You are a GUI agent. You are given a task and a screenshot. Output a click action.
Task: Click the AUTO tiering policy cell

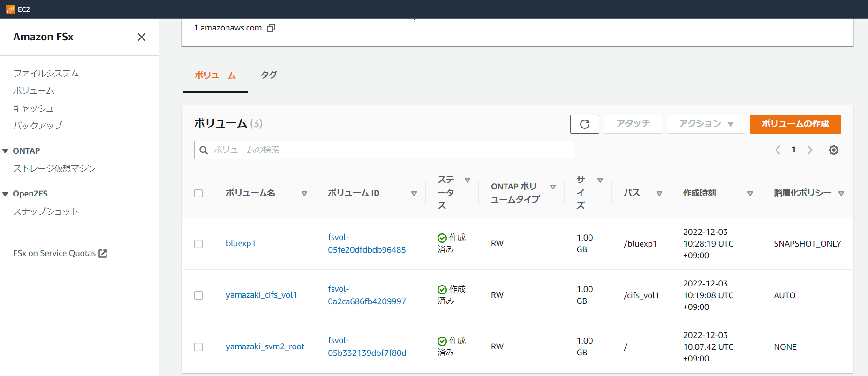click(x=785, y=295)
